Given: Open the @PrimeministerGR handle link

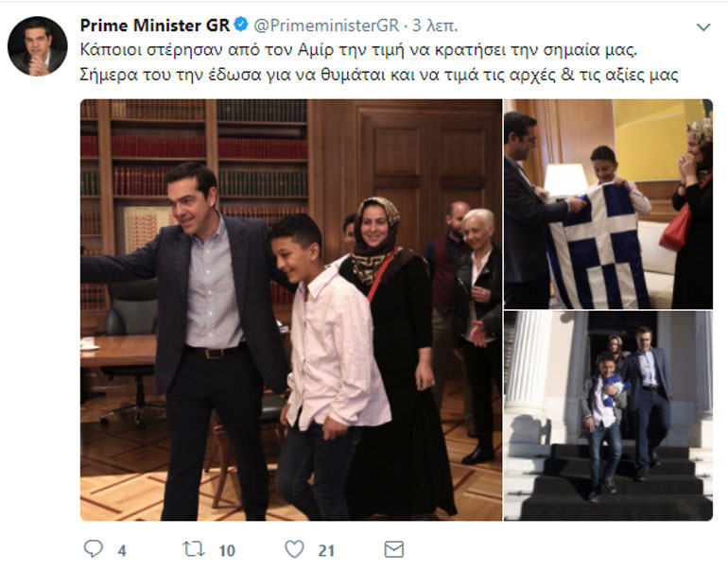Looking at the screenshot, I should pyautogui.click(x=321, y=26).
